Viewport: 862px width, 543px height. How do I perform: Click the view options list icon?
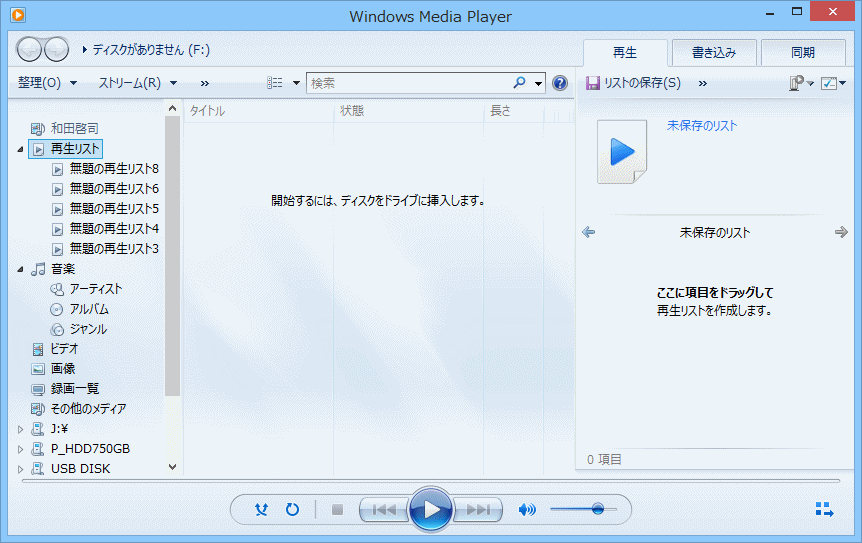pos(275,83)
